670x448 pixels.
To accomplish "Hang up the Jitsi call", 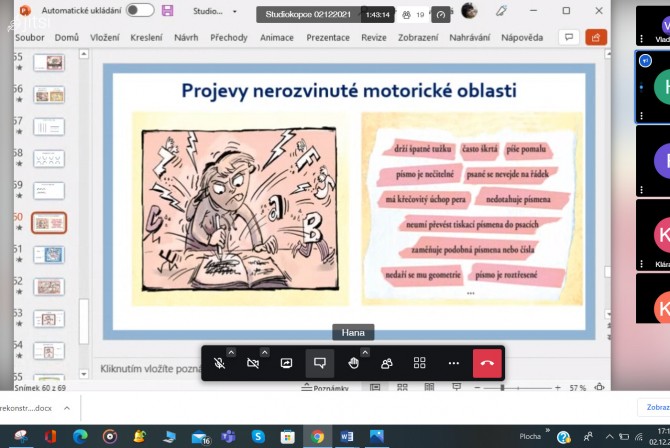I will [487, 363].
